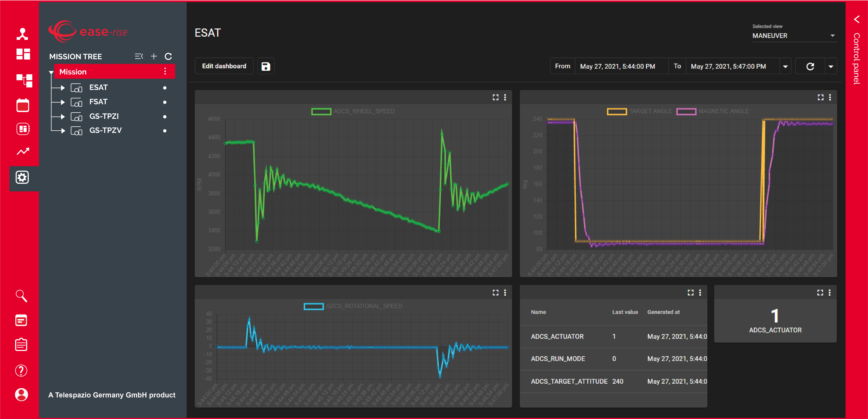868x419 pixels.
Task: Click ESAT status dot indicator
Action: tap(165, 88)
